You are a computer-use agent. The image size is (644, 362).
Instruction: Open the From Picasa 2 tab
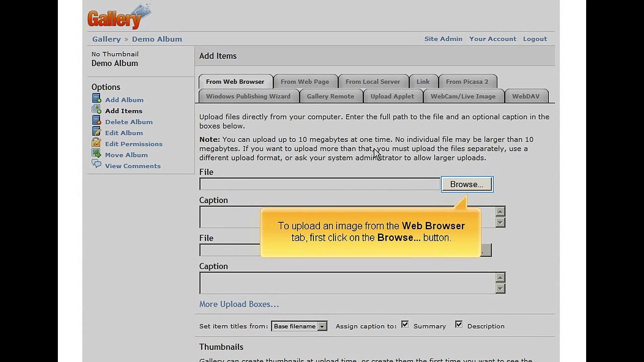[467, 81]
